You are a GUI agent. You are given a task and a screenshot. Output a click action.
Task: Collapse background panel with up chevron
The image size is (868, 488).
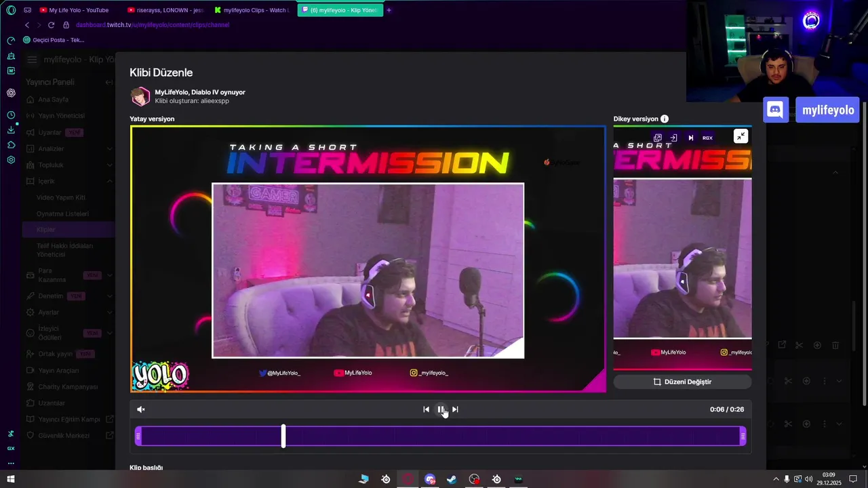[x=835, y=172]
